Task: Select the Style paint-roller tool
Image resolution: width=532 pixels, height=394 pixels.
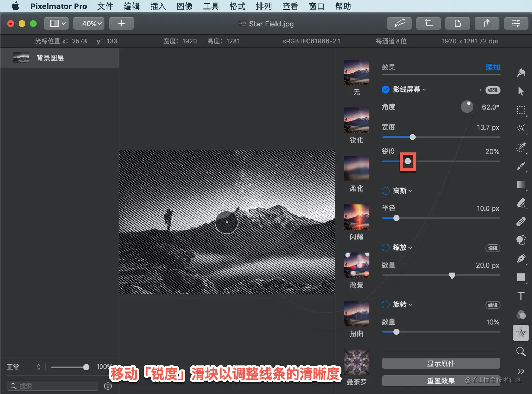Action: click(x=521, y=73)
